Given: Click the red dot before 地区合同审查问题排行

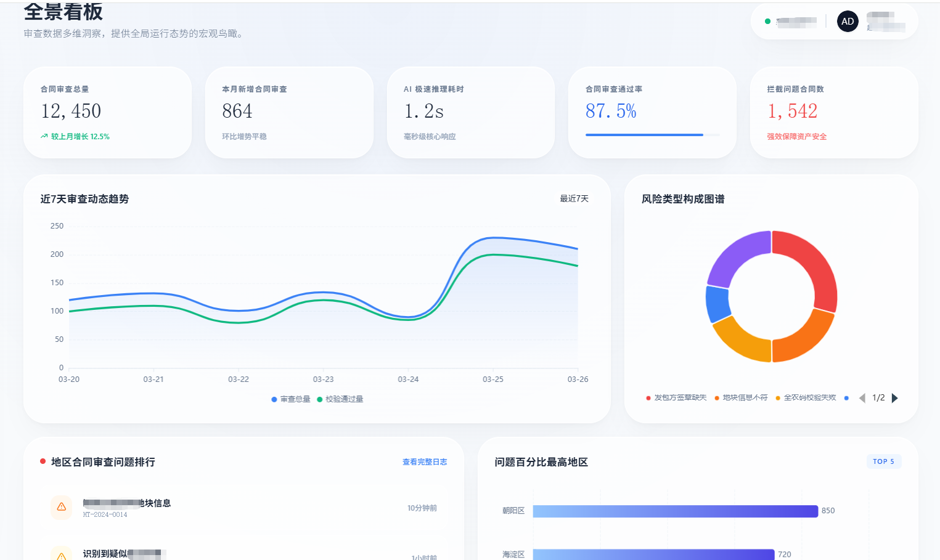Looking at the screenshot, I should [x=43, y=461].
